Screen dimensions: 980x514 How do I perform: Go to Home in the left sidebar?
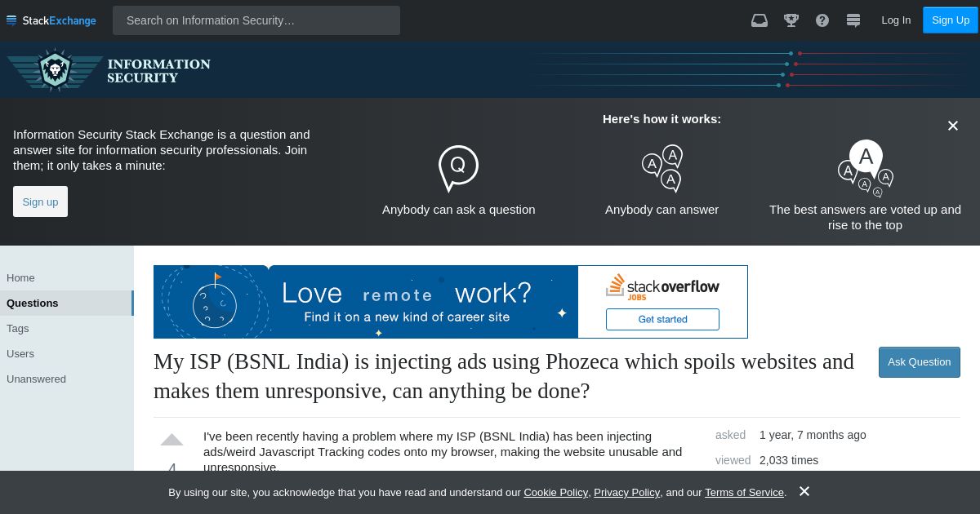pos(67,277)
